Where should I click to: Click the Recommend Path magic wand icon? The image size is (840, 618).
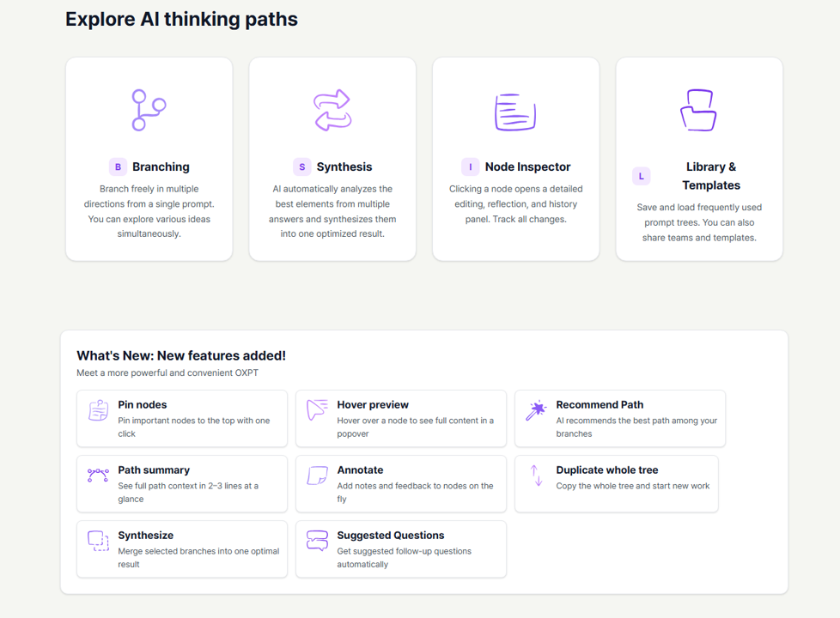(535, 410)
